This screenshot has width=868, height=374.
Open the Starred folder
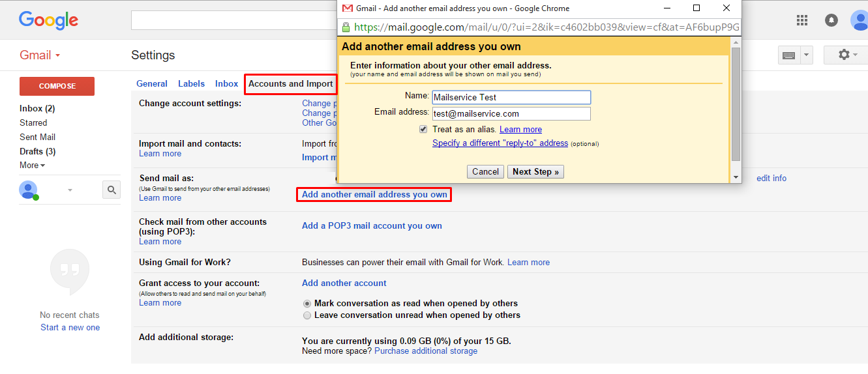tap(33, 122)
